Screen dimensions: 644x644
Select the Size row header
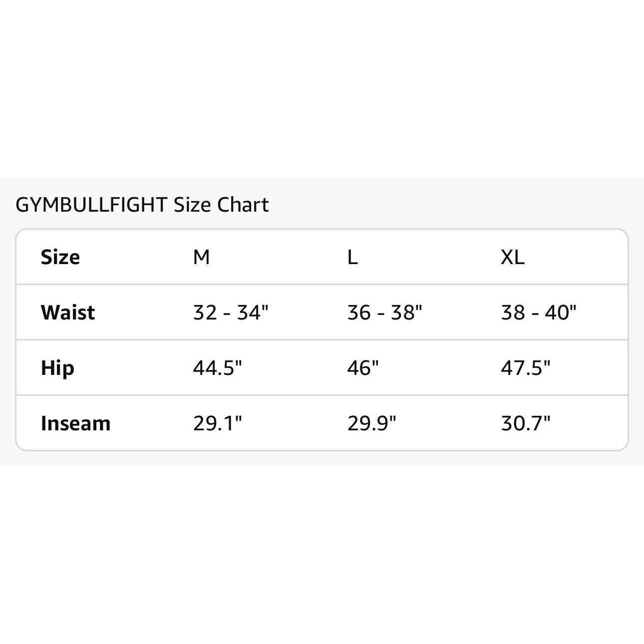(60, 257)
